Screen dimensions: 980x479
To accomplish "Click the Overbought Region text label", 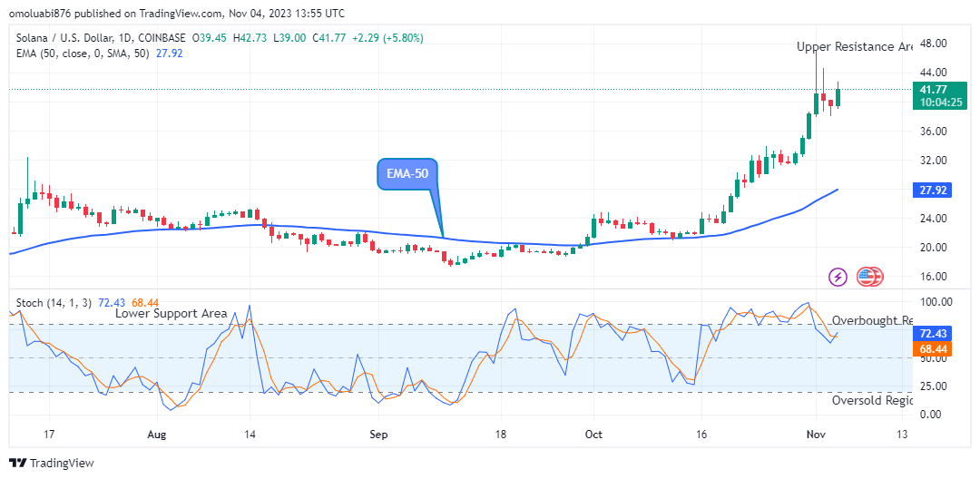I will point(872,320).
